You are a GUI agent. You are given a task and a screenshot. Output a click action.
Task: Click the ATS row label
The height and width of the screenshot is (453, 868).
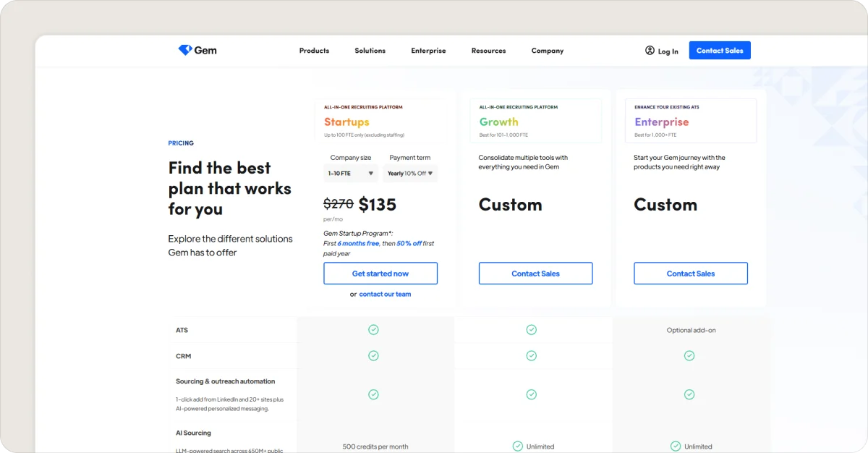182,330
